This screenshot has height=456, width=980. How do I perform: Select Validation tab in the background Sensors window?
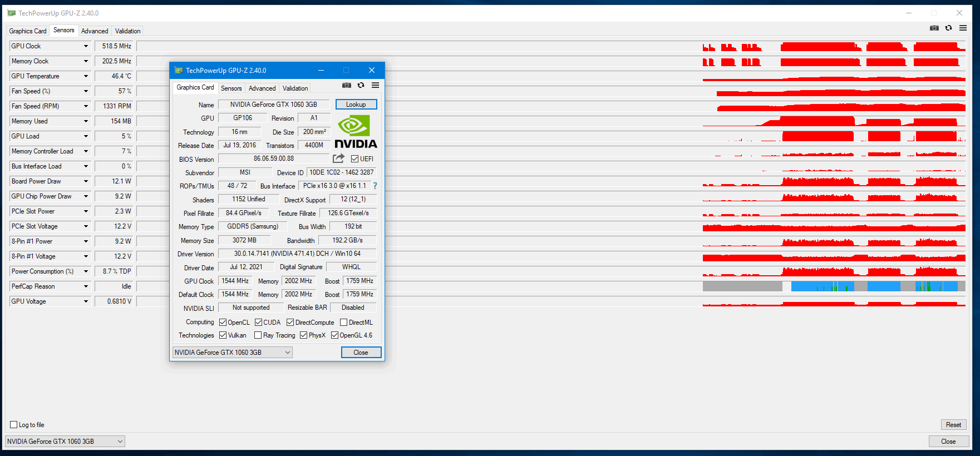point(127,31)
